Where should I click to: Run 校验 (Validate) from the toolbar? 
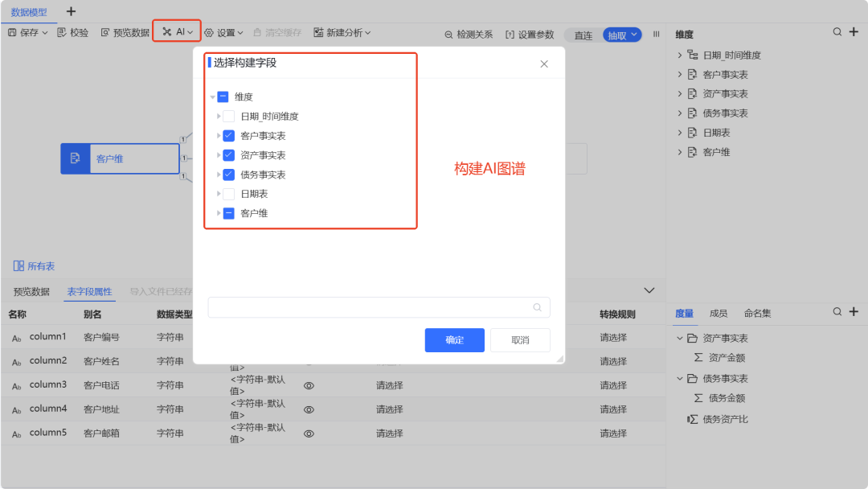pyautogui.click(x=72, y=32)
